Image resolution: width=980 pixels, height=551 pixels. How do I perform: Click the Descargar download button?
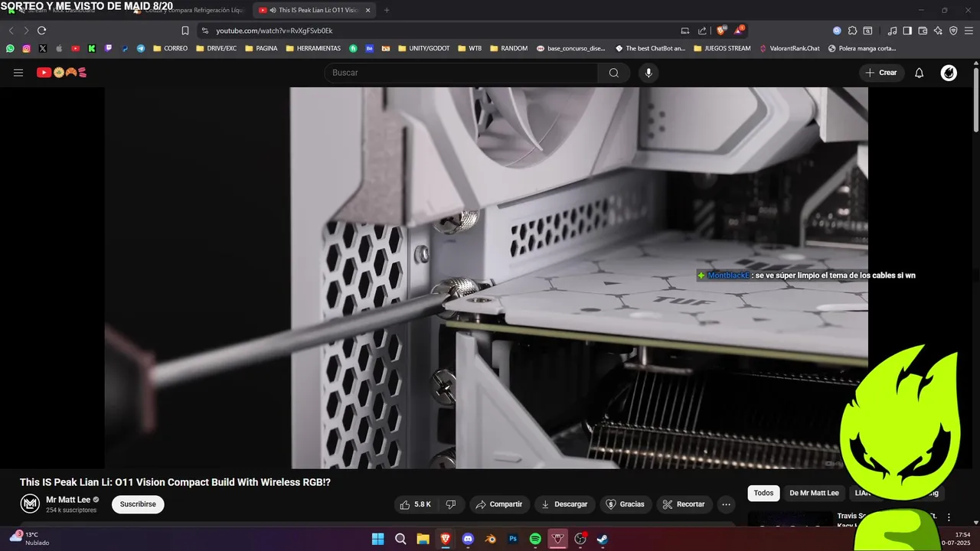coord(564,504)
